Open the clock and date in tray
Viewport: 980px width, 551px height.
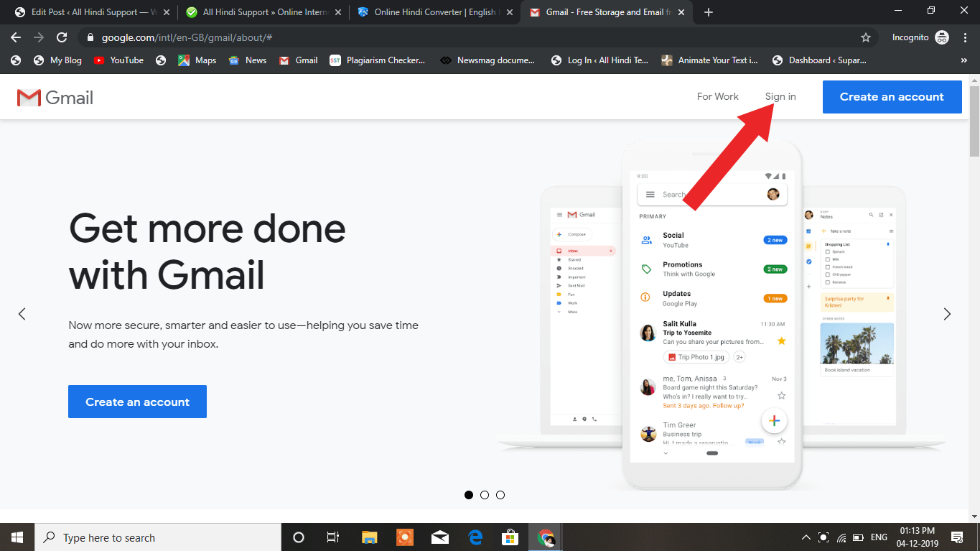pyautogui.click(x=917, y=537)
